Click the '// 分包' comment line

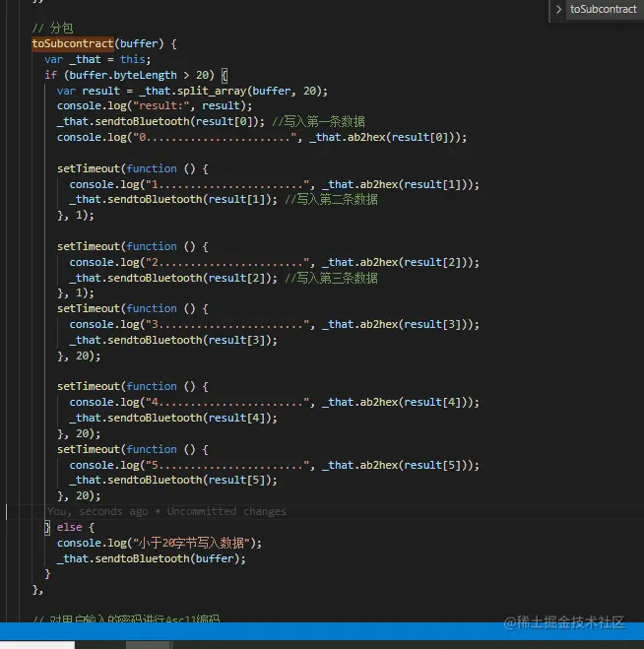pyautogui.click(x=52, y=29)
